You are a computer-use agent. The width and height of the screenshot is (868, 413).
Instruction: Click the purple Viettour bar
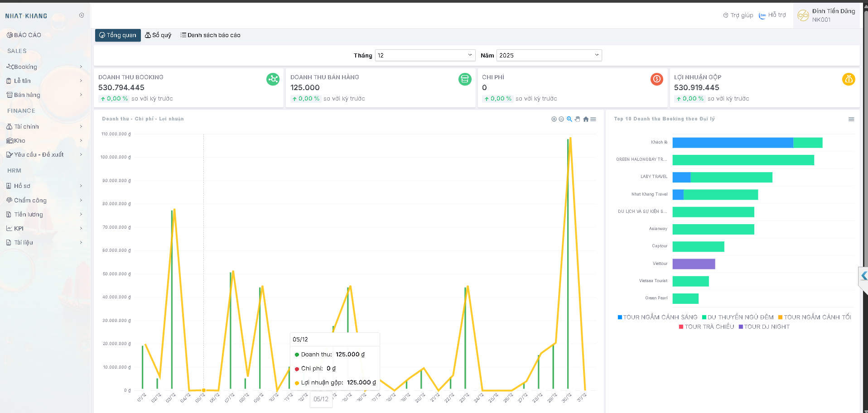pos(694,264)
